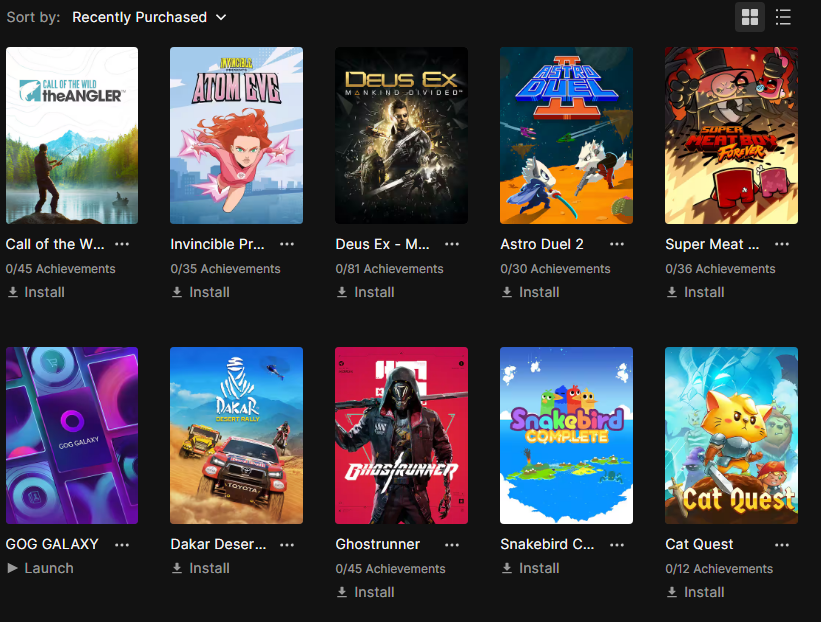Open more options for Super Meat Boy Forever
The image size is (821, 622).
(782, 244)
